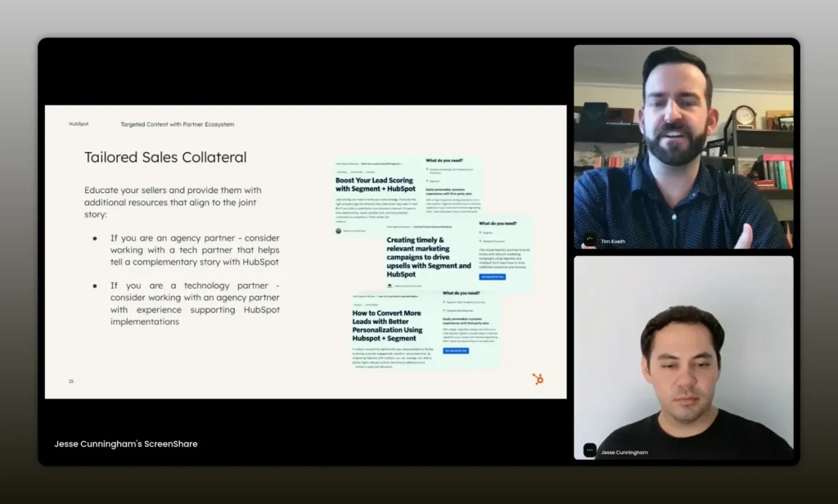Viewport: 838px width, 504px height.
Task: Select Jesse Cunningham's video tile
Action: 683,358
